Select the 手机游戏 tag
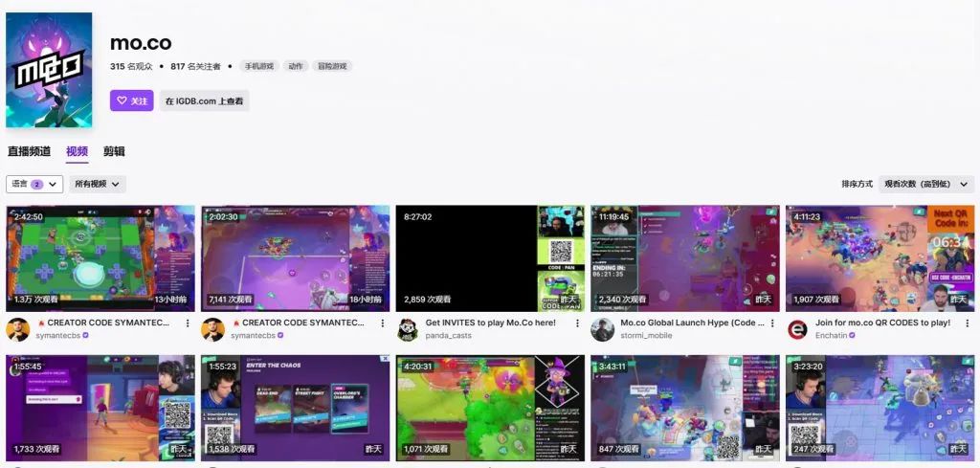 tap(258, 66)
